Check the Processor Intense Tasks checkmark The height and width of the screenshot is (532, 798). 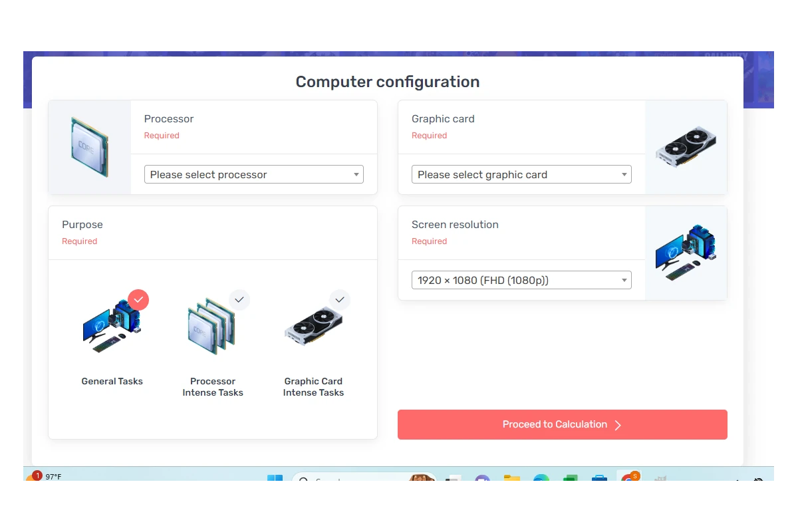[239, 300]
